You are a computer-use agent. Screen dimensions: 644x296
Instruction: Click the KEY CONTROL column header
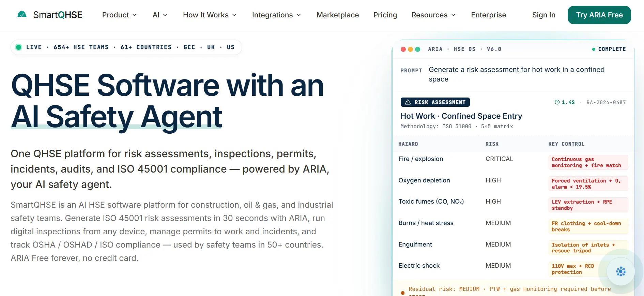coord(566,144)
